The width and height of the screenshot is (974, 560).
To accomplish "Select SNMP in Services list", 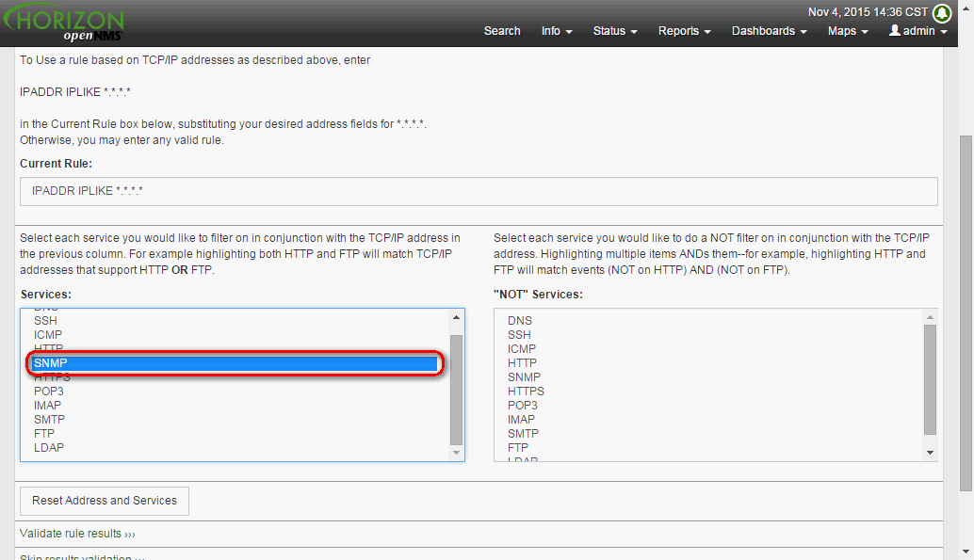I will tap(235, 363).
